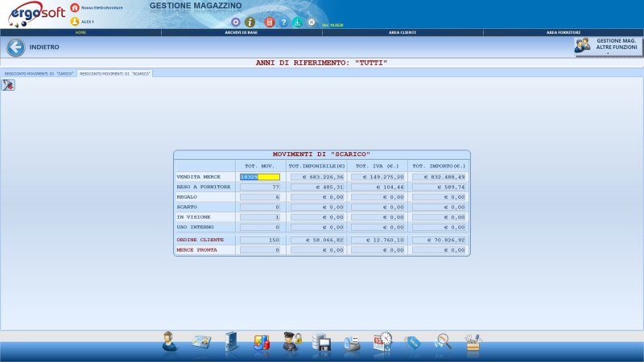Open the ARCHIVI DI BASE menu

(x=241, y=32)
